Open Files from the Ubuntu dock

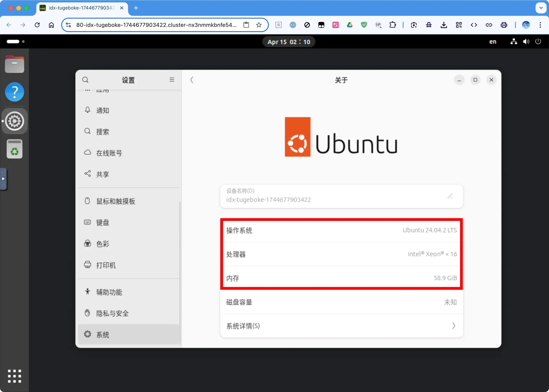tap(15, 64)
